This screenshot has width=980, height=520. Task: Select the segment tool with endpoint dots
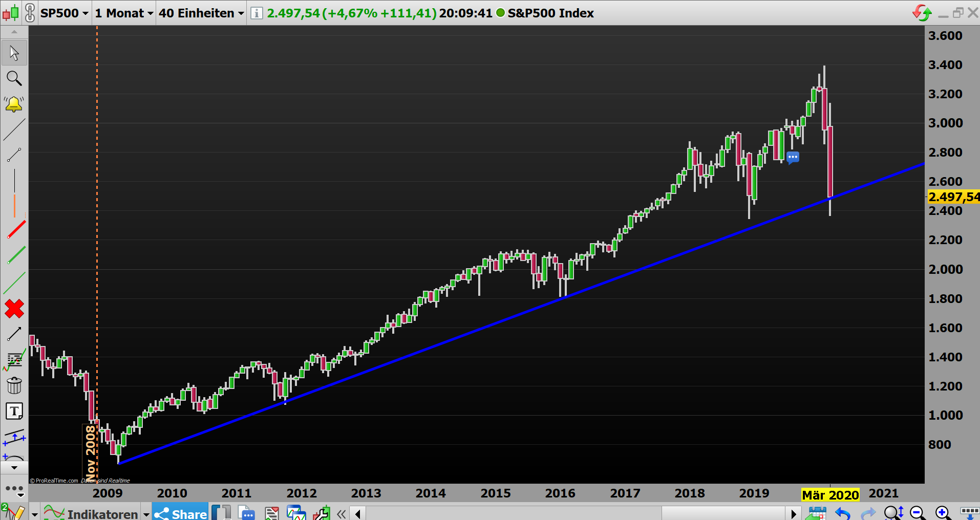[14, 155]
